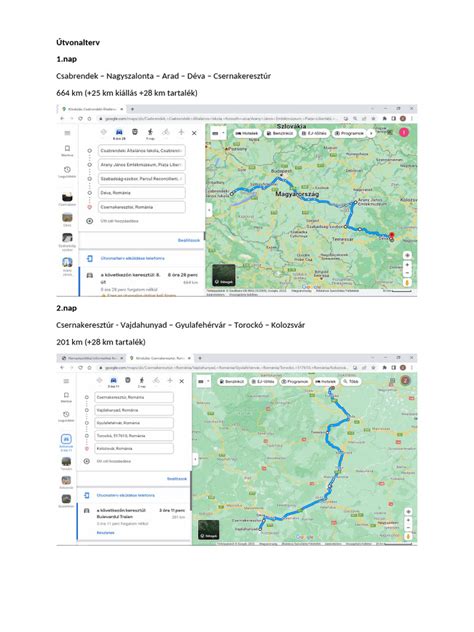
Task: Show my location on Day 1 map
Action: click(407, 255)
